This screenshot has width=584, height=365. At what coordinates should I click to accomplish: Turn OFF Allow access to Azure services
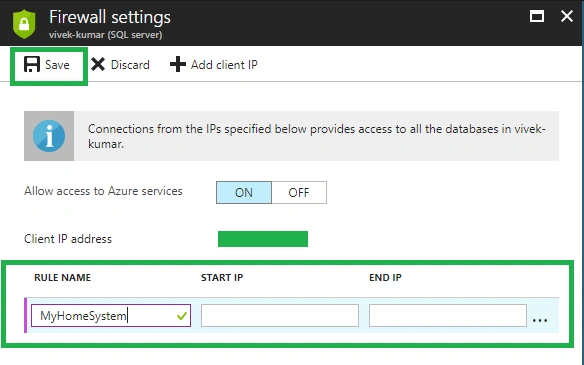tap(299, 193)
